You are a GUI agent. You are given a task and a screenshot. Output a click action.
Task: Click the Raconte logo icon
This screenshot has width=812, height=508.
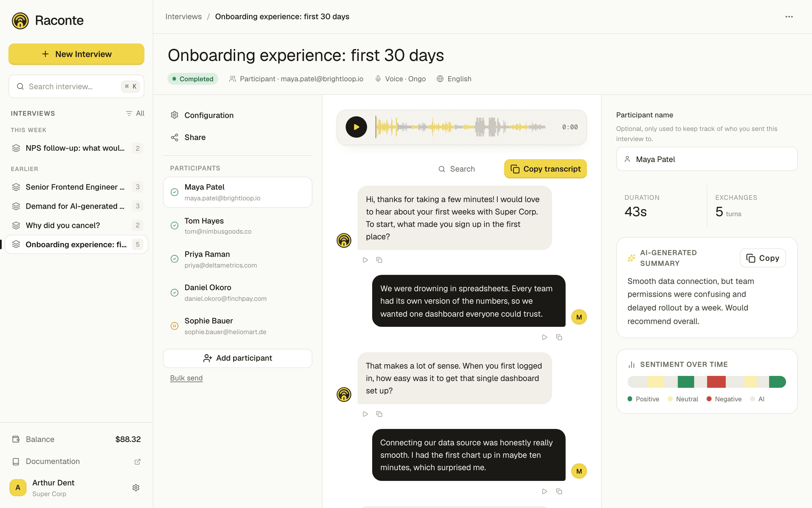click(x=20, y=20)
